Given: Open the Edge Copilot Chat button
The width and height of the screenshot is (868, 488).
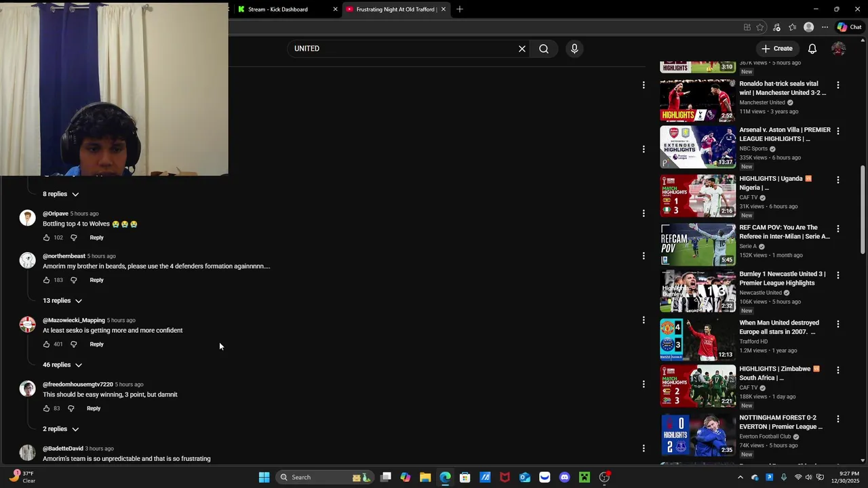Looking at the screenshot, I should [849, 27].
